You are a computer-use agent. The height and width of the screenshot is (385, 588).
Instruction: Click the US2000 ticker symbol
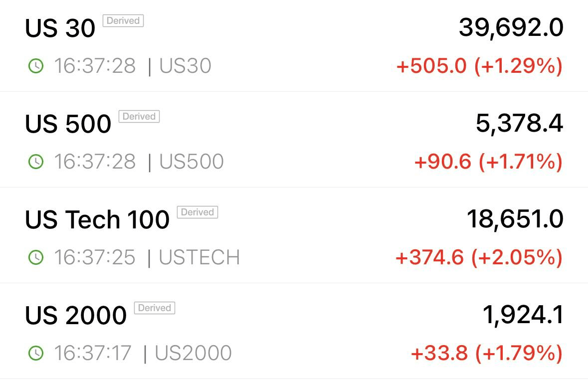tap(193, 353)
